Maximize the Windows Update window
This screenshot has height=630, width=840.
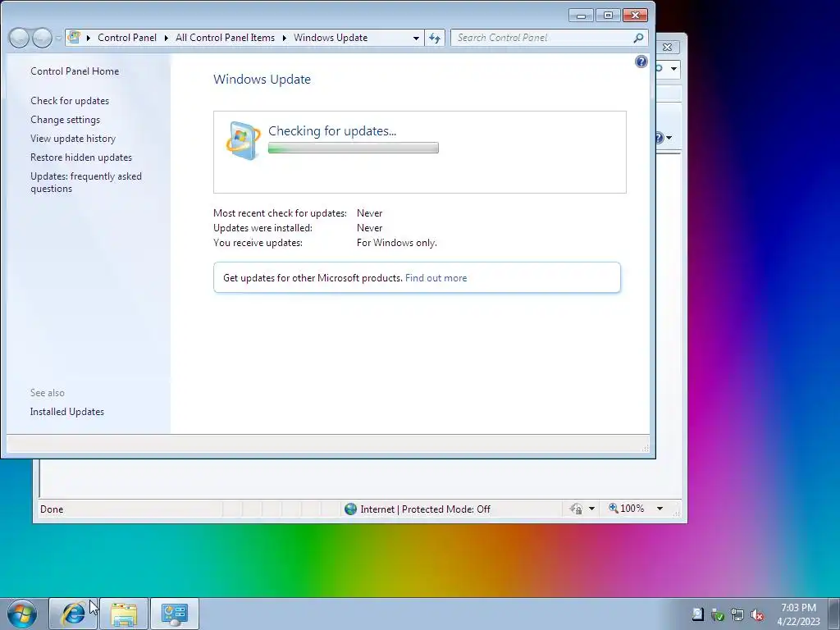[x=608, y=16]
